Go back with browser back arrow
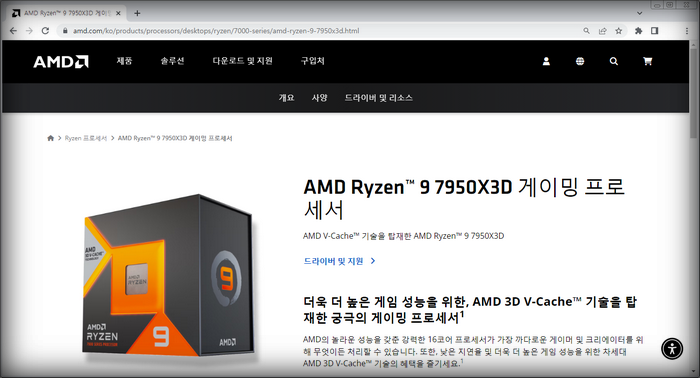 13,31
